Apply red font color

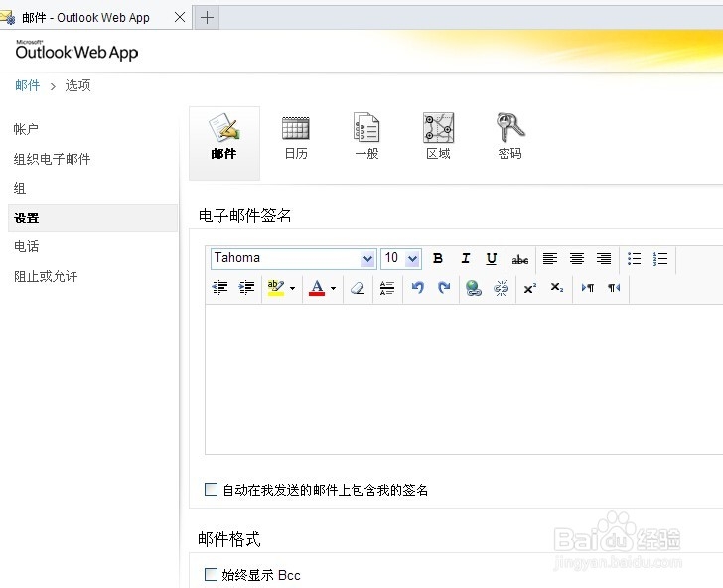coord(317,288)
